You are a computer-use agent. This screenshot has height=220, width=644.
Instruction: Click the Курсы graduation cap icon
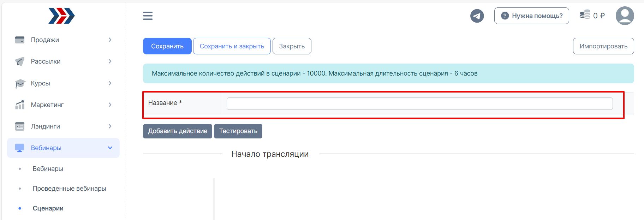pyautogui.click(x=20, y=83)
